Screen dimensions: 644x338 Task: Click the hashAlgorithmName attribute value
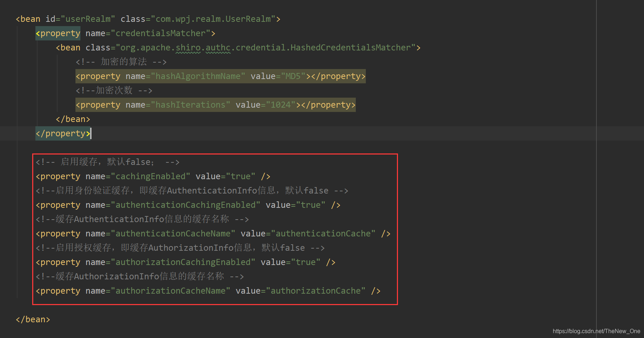pos(198,76)
